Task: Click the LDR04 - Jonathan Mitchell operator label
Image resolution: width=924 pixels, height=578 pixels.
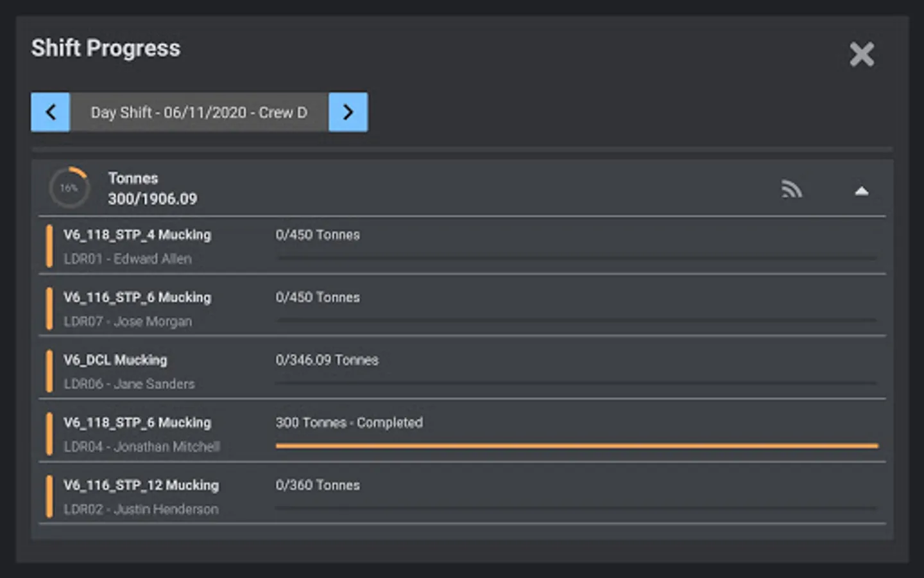Action: click(x=142, y=447)
